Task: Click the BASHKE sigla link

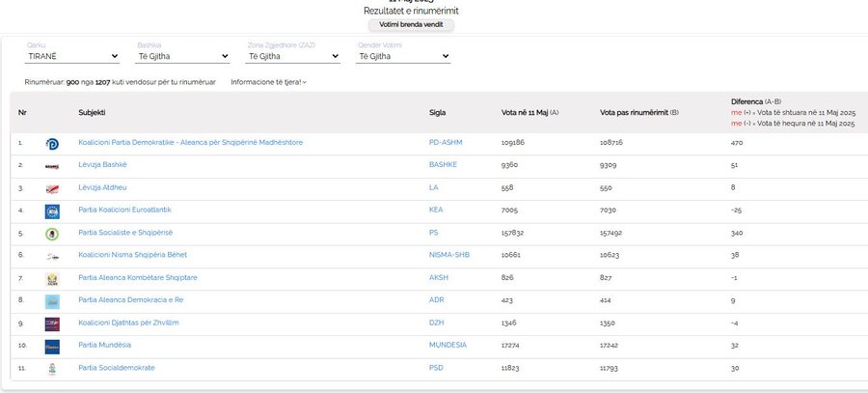Action: pyautogui.click(x=444, y=164)
